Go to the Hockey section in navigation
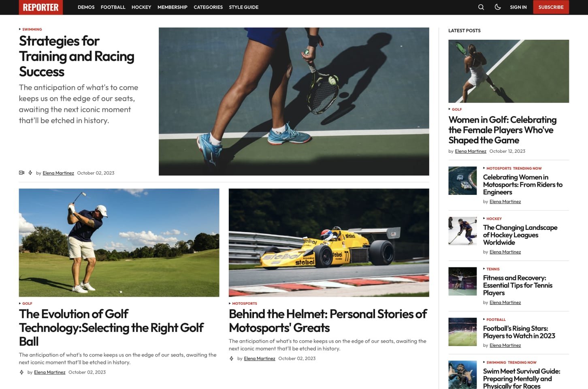The width and height of the screenshot is (588, 389). point(141,7)
